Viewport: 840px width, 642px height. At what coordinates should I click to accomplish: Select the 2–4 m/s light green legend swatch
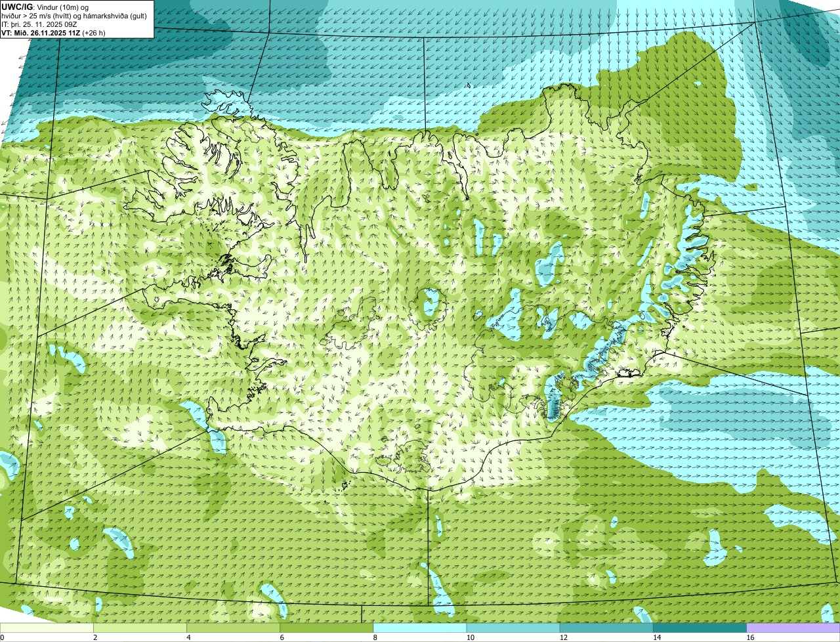(x=141, y=628)
